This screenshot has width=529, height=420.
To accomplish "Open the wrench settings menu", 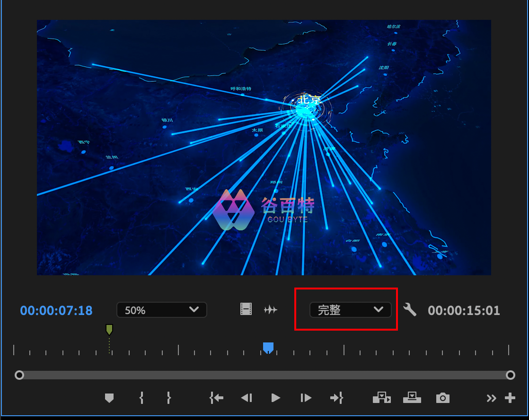I will click(x=410, y=310).
